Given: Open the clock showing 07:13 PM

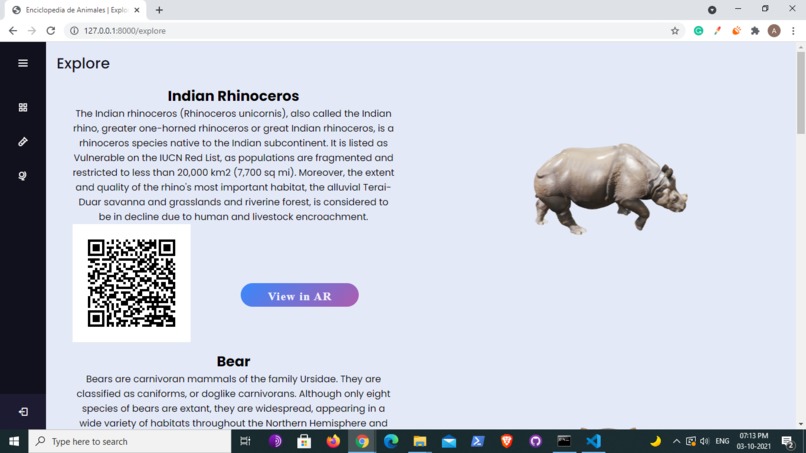Looking at the screenshot, I should [754, 441].
